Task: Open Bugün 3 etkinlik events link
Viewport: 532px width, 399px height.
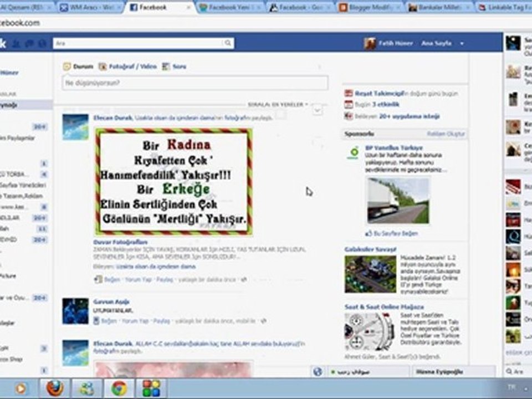Action: coord(386,105)
